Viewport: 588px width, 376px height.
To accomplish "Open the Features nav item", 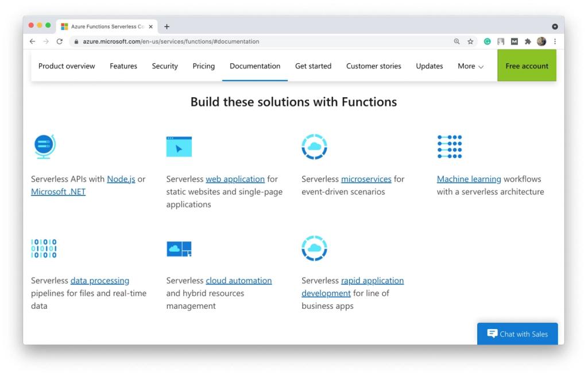I will click(123, 66).
